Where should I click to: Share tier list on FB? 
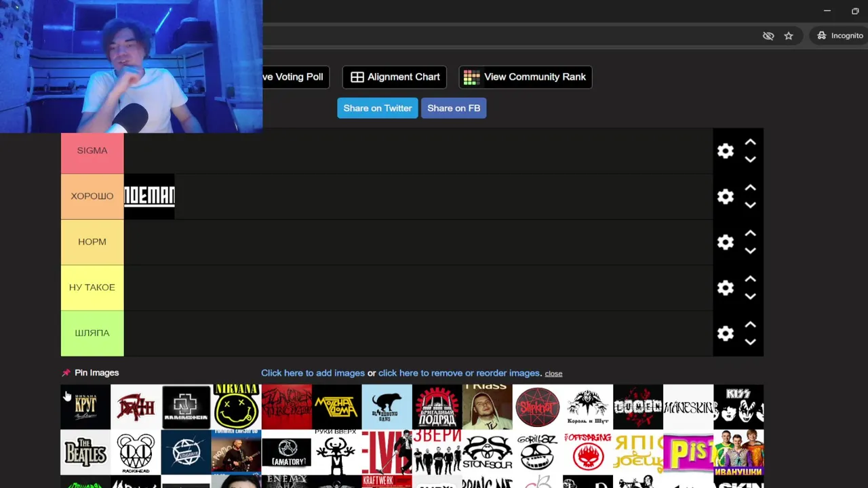pyautogui.click(x=454, y=108)
